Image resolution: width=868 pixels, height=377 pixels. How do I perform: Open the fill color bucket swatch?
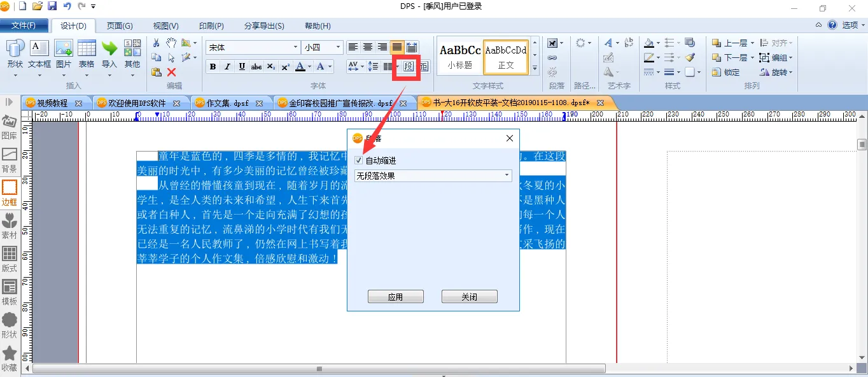pyautogui.click(x=648, y=43)
